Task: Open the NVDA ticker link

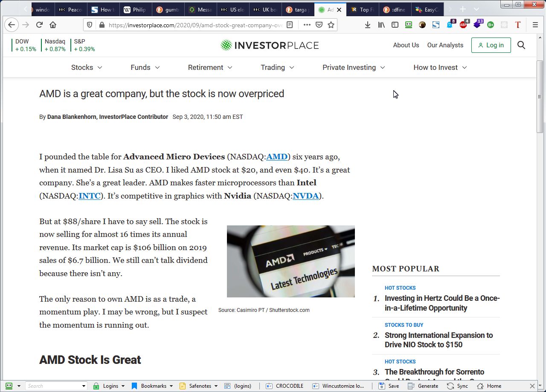Action: [x=306, y=196]
